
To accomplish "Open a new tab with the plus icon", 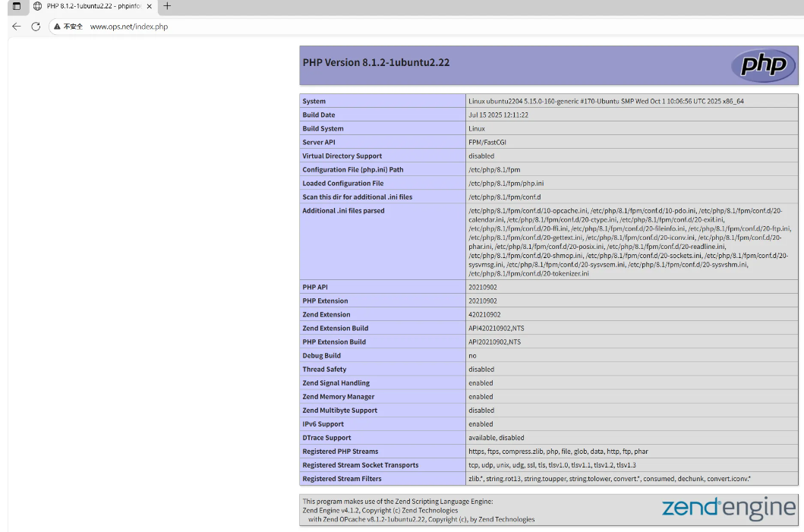I will 167,6.
